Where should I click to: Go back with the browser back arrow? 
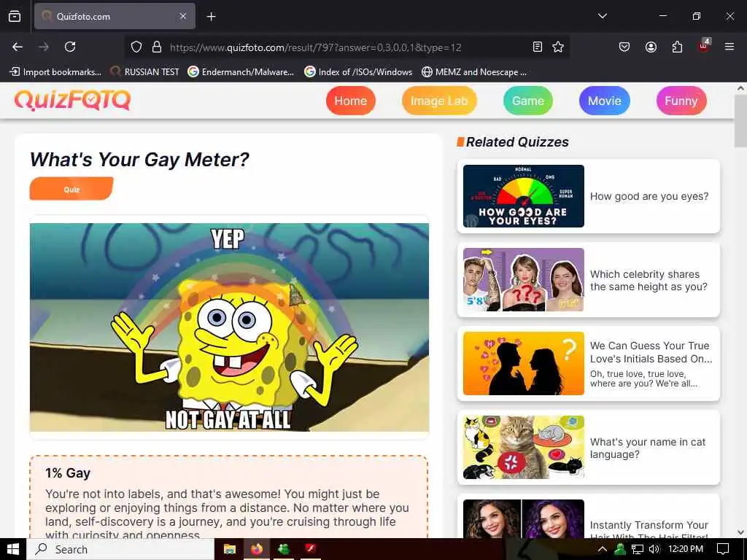click(18, 47)
